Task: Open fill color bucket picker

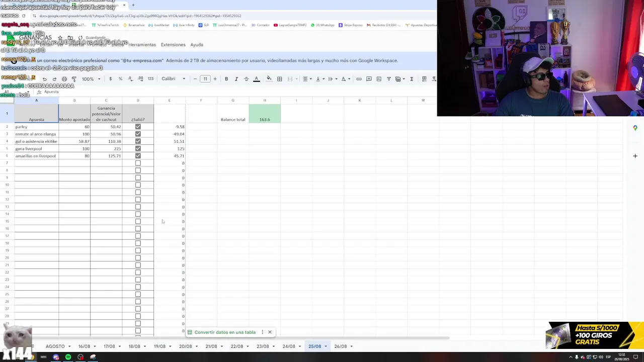Action: [269, 79]
